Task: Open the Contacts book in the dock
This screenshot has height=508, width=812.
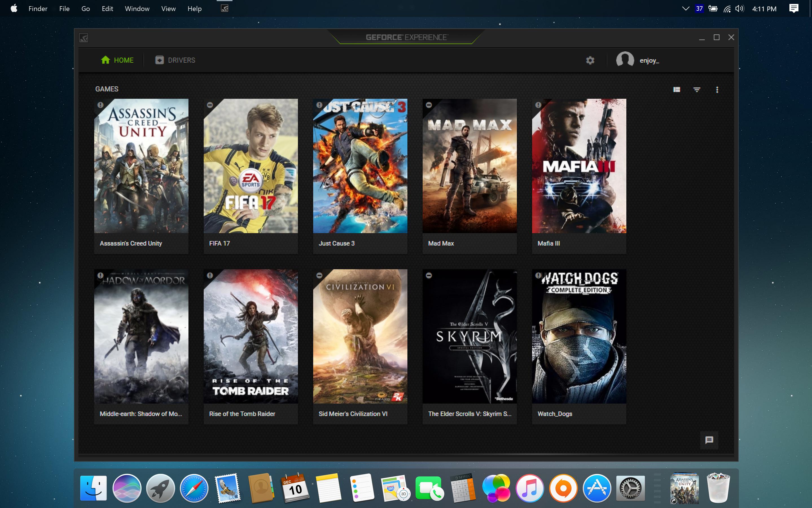Action: [x=261, y=488]
